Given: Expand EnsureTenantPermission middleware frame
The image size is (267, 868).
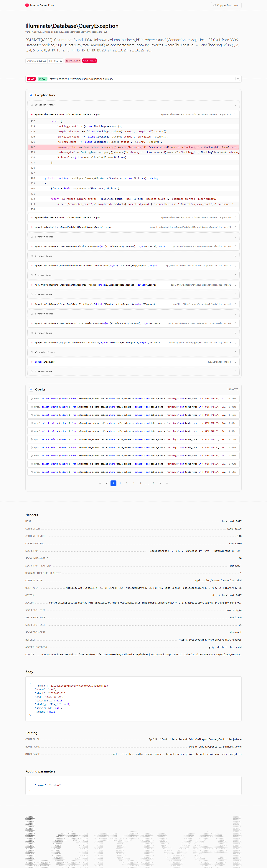Looking at the screenshot, I should click(235, 246).
